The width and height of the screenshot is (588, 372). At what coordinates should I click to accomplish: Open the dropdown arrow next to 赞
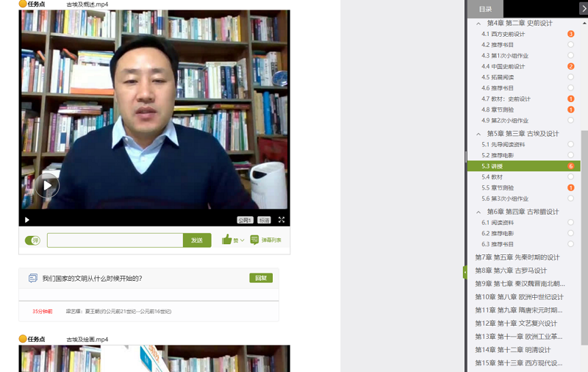243,240
